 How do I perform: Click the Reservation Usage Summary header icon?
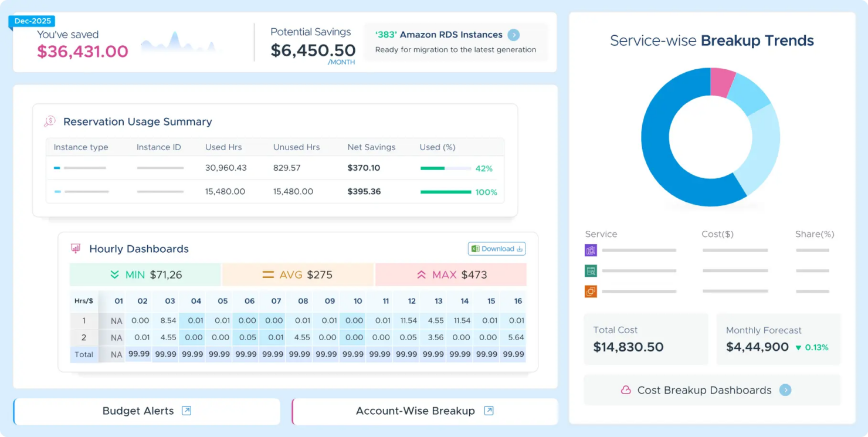50,121
